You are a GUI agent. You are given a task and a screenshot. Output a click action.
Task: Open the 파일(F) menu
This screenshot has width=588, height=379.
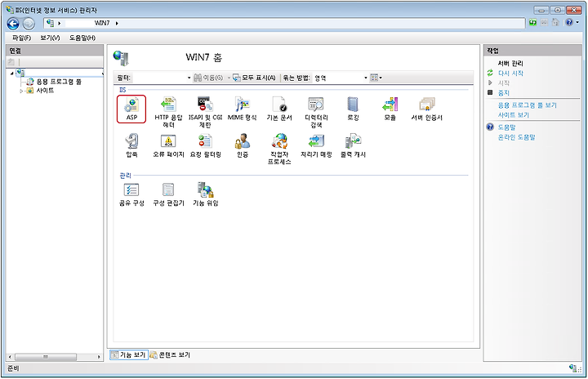21,38
